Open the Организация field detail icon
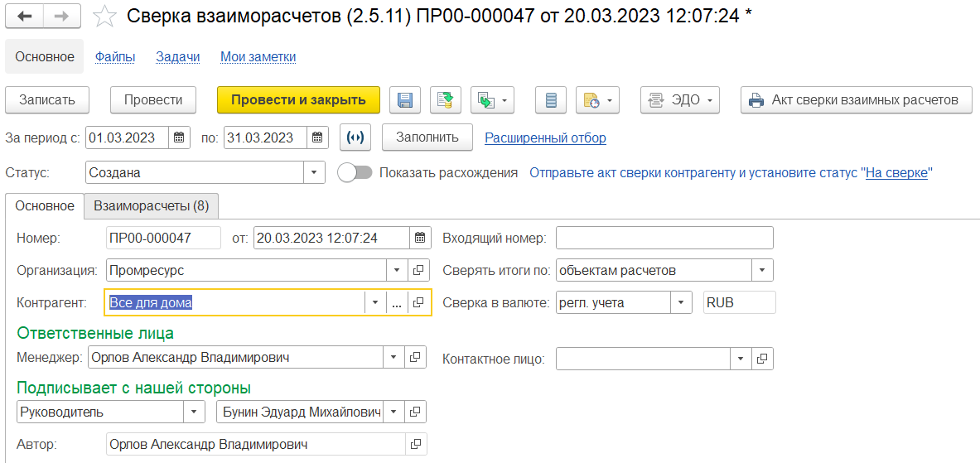Image resolution: width=980 pixels, height=463 pixels. tap(418, 270)
